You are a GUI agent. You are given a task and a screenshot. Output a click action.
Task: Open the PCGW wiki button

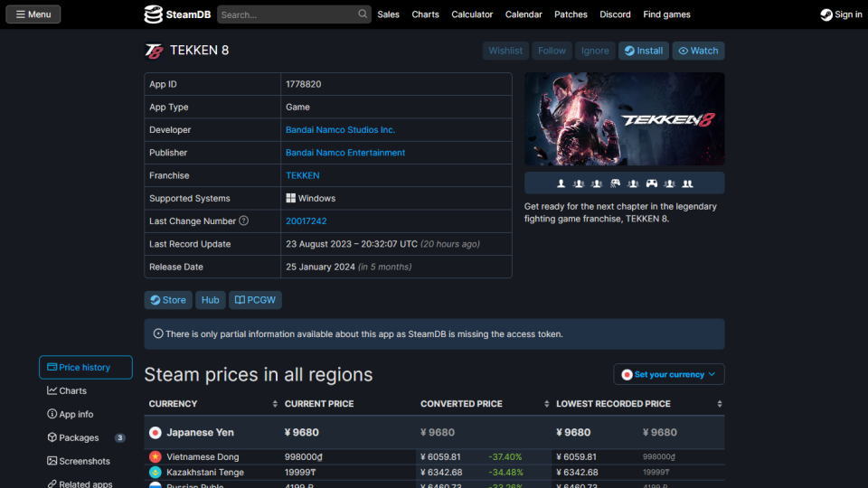click(255, 300)
